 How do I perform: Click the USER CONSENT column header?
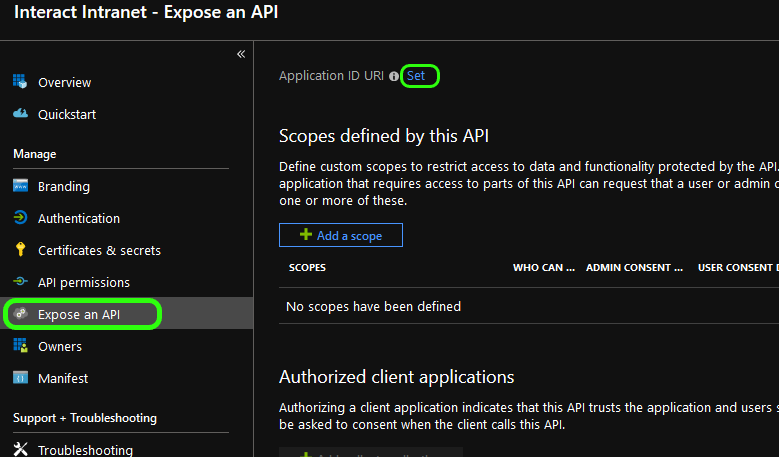coord(738,267)
